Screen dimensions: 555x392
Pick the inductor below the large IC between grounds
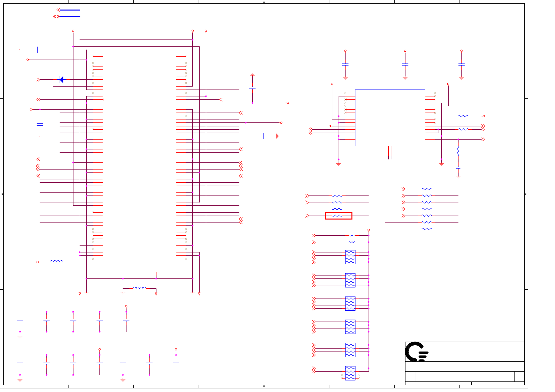(140, 288)
